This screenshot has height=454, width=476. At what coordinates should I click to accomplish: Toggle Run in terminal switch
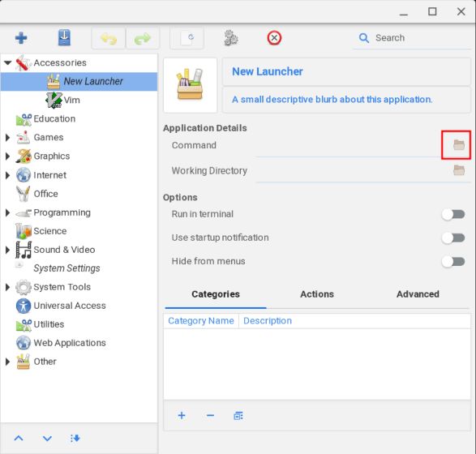[453, 214]
